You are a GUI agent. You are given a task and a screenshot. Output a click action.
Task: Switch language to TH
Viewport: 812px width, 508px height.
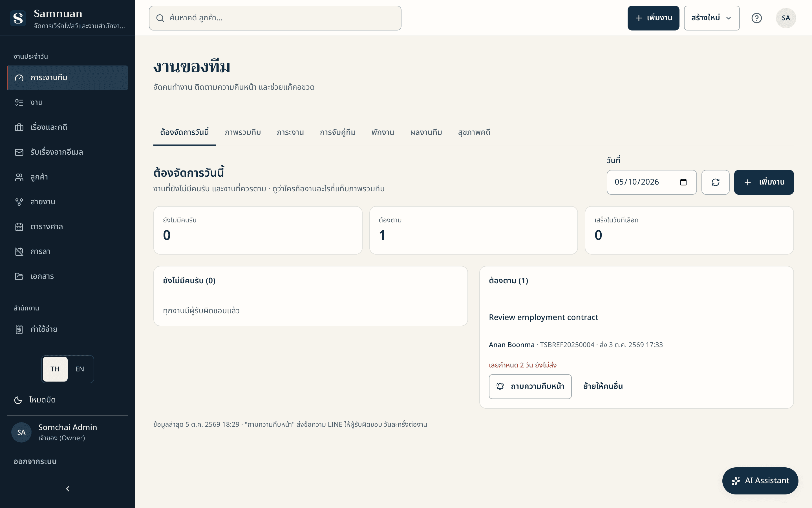[55, 369]
